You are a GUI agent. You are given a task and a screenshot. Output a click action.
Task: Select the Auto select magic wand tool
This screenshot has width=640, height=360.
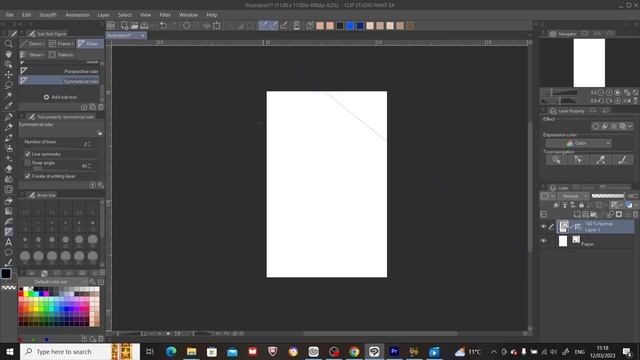click(x=8, y=96)
